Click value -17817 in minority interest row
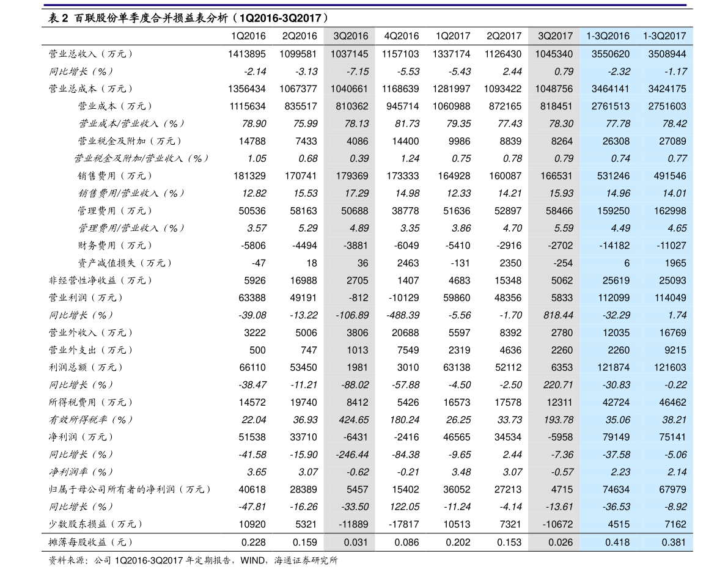This screenshot has height=578, width=728. point(403,524)
